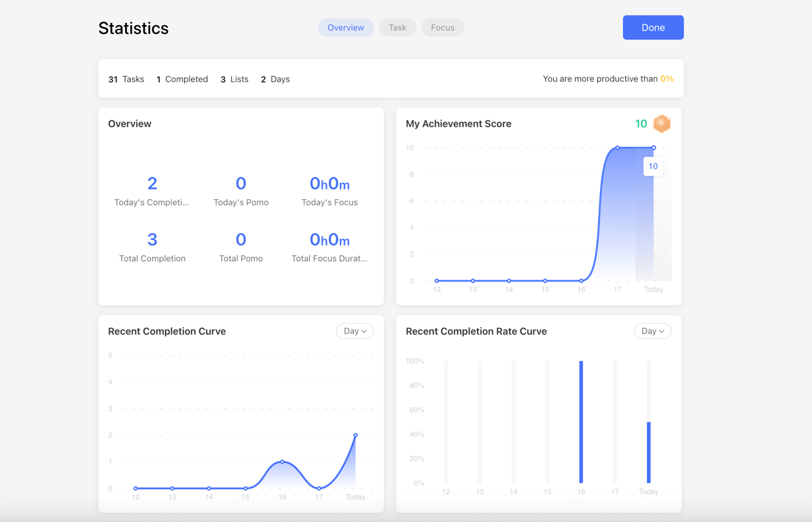This screenshot has width=812, height=522.
Task: Click the orange achievement badge icon
Action: coord(661,124)
